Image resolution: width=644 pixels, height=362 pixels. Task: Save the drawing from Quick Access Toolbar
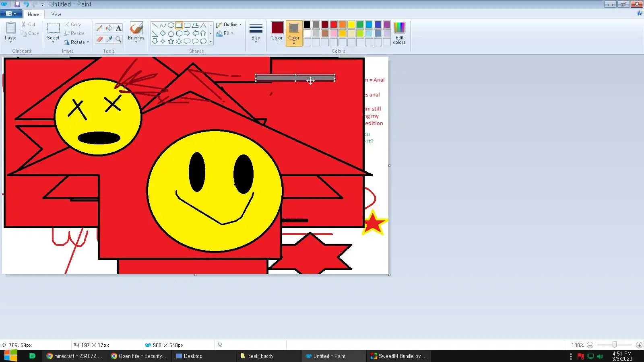point(17,4)
